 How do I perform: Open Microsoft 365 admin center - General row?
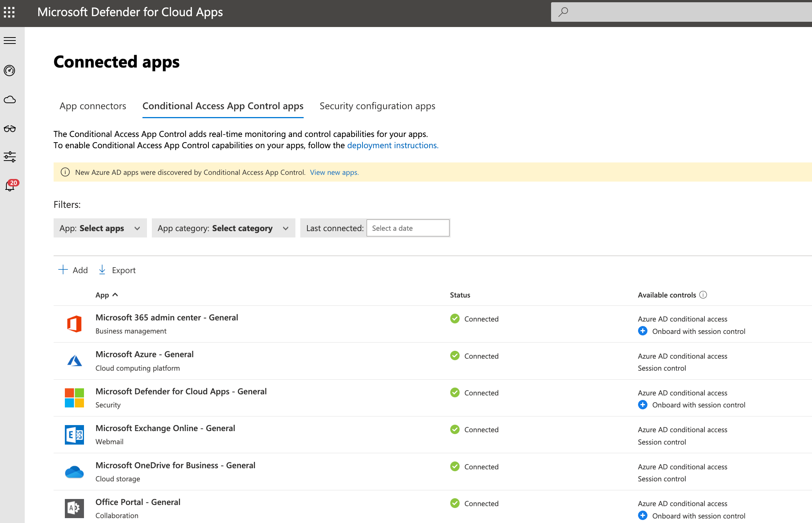[x=433, y=324]
